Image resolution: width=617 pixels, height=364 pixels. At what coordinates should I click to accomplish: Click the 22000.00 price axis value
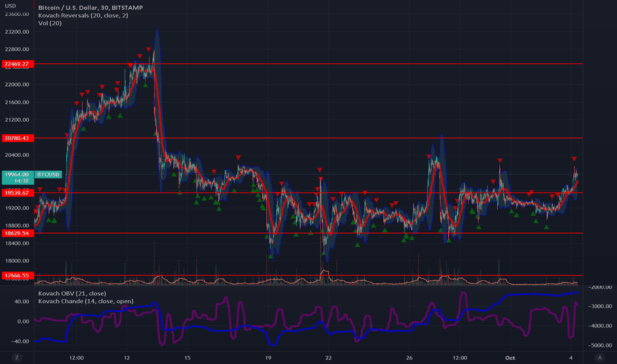(17, 85)
